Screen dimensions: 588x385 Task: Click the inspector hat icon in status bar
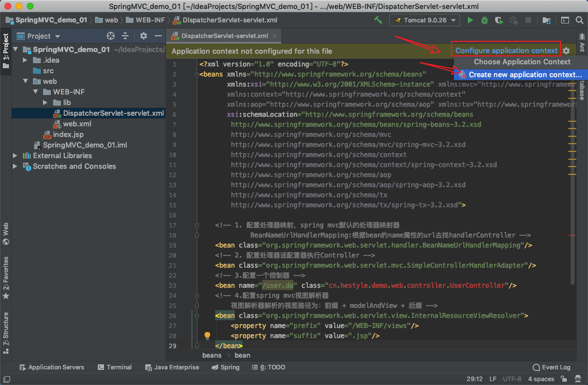tap(578, 379)
